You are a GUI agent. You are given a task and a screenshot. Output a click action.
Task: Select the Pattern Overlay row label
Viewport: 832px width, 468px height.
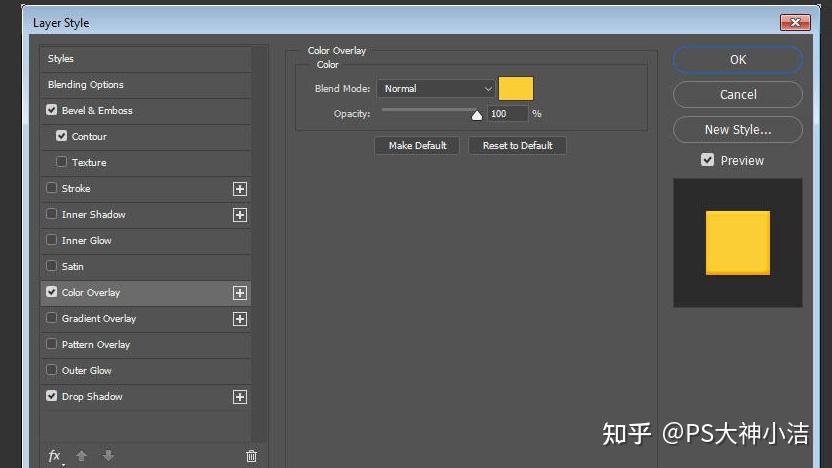coord(96,344)
